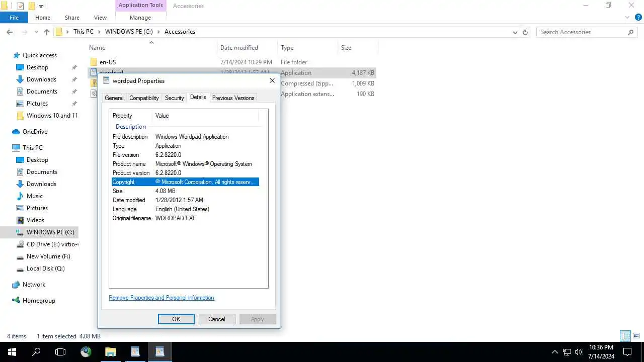Switch to General tab in Properties
This screenshot has width=644, height=362.
pos(114,98)
